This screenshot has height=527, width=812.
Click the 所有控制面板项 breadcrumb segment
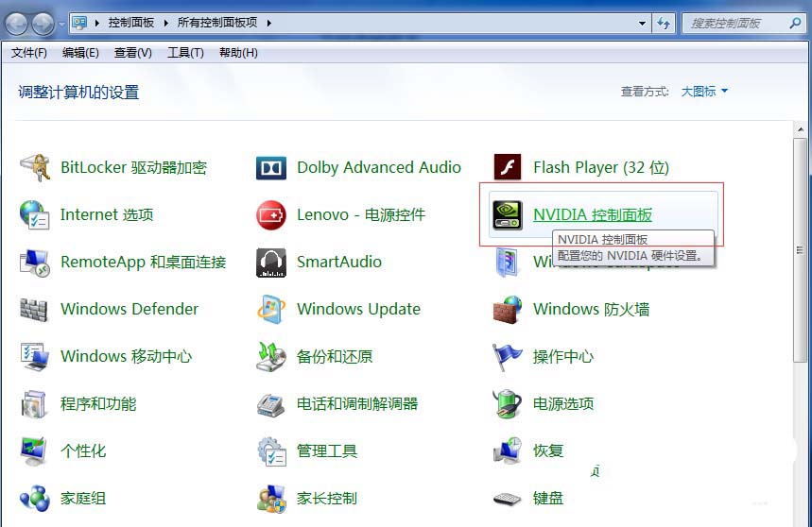pyautogui.click(x=217, y=23)
